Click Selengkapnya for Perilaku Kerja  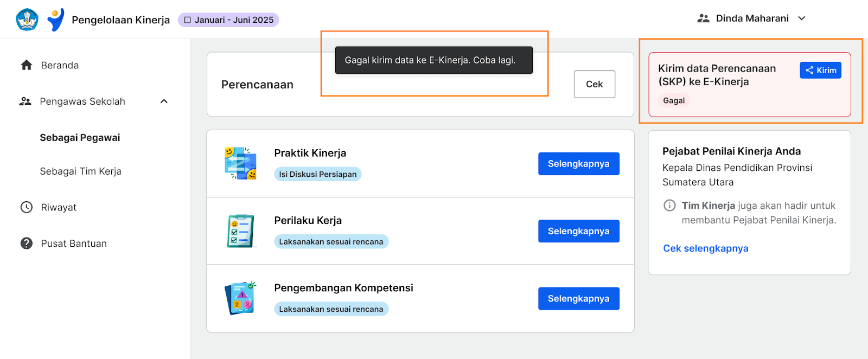pyautogui.click(x=579, y=231)
